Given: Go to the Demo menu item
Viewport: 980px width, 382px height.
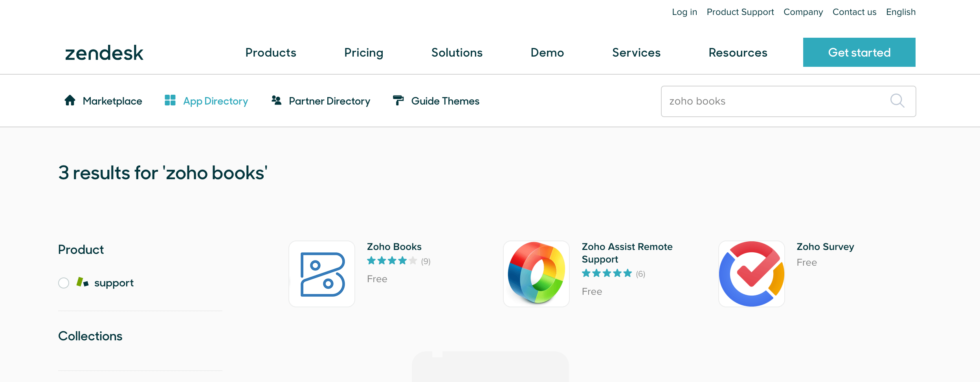Looking at the screenshot, I should [x=547, y=53].
